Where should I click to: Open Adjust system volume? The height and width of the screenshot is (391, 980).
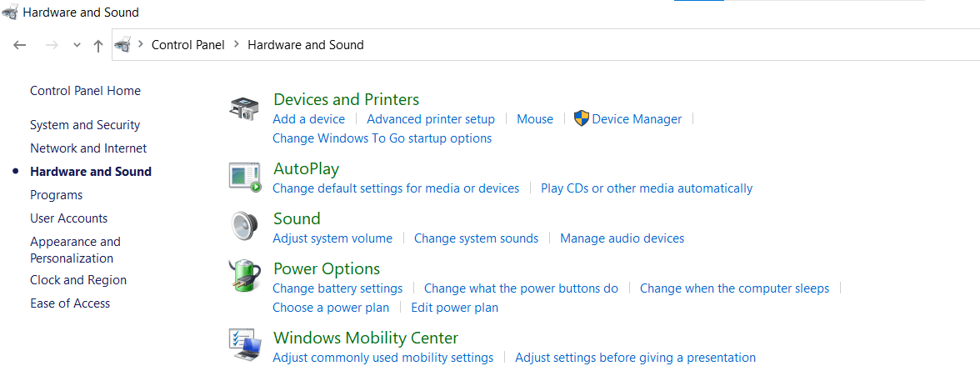click(332, 238)
